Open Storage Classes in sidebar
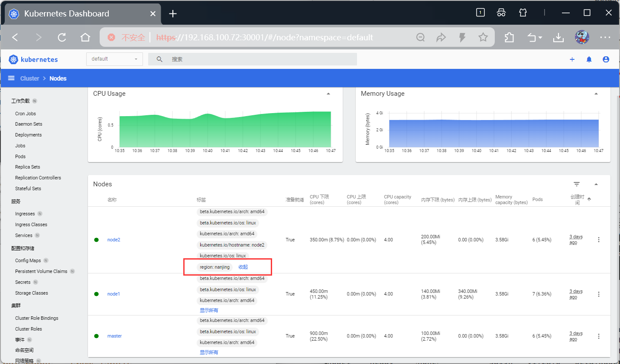 tap(32, 293)
